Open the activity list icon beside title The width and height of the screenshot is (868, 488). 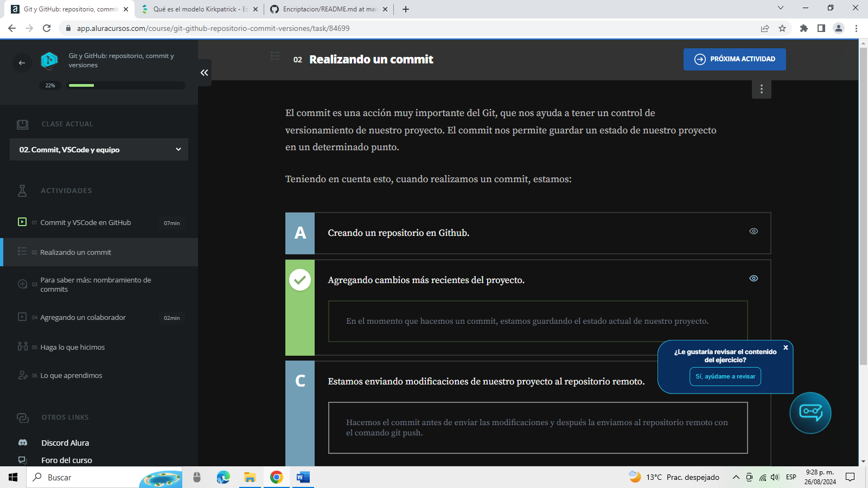click(x=275, y=56)
